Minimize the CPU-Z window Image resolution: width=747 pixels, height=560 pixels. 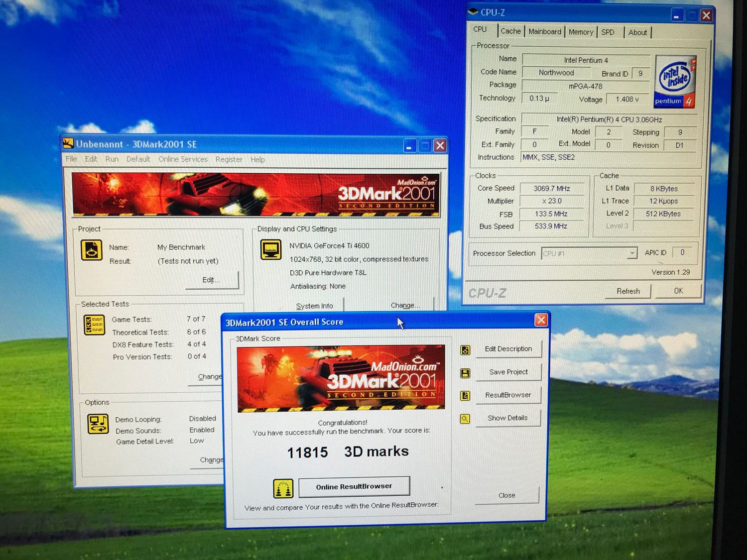tap(676, 15)
